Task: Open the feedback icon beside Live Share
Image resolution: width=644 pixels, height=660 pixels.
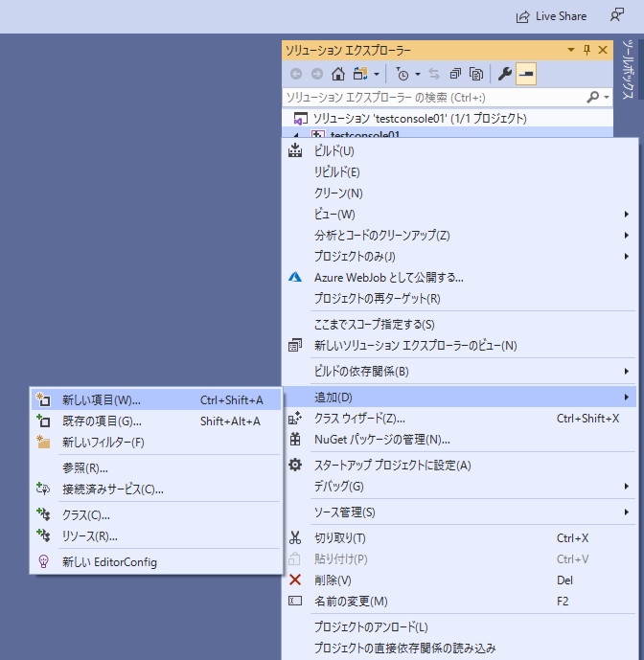Action: click(617, 15)
